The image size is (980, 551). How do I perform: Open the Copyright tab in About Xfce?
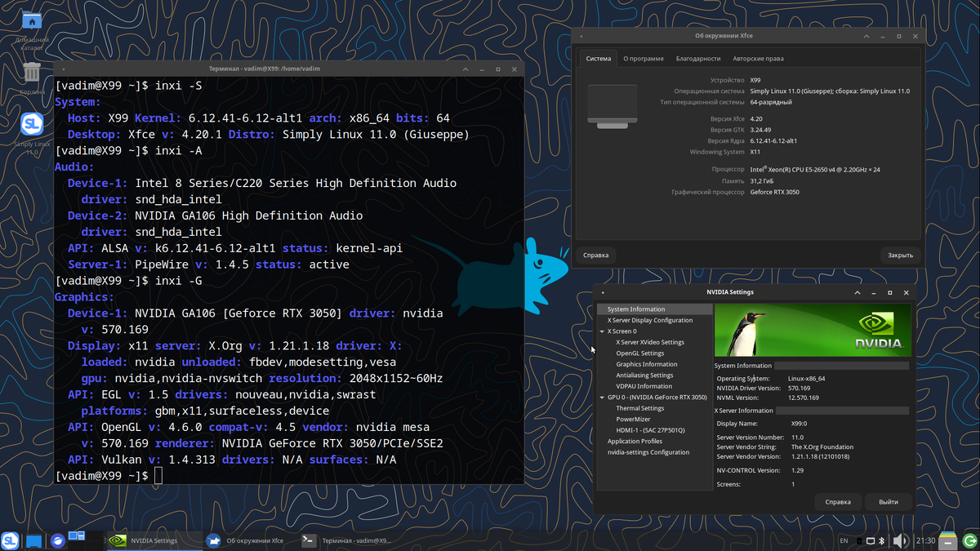click(758, 59)
